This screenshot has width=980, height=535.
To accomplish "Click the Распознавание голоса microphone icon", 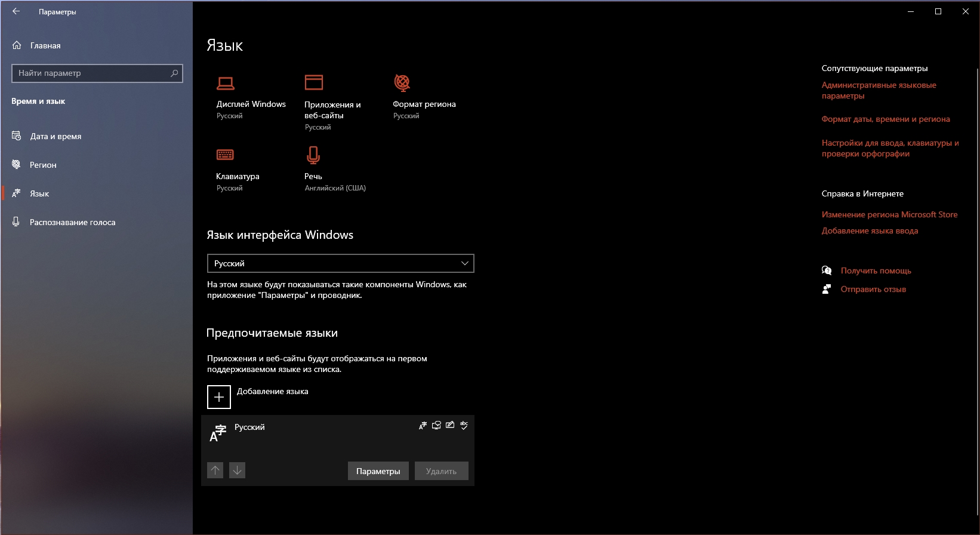I will click(x=17, y=222).
